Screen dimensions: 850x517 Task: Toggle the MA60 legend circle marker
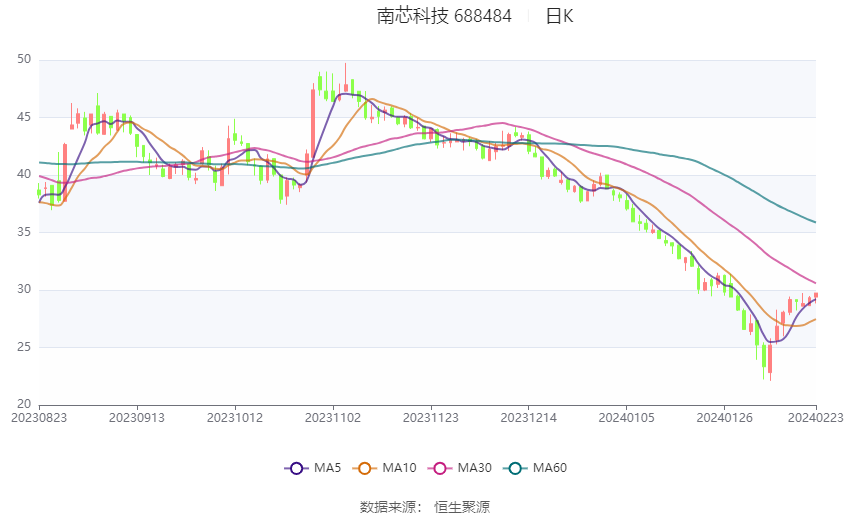coord(515,468)
